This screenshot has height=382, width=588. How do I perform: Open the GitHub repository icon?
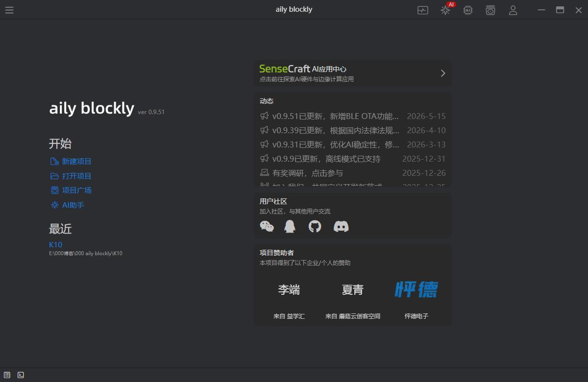315,226
